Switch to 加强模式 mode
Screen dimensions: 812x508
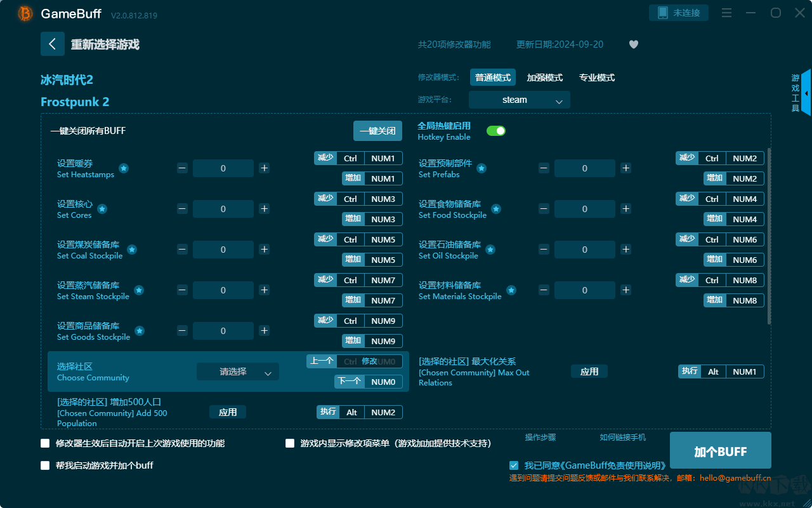(x=543, y=77)
